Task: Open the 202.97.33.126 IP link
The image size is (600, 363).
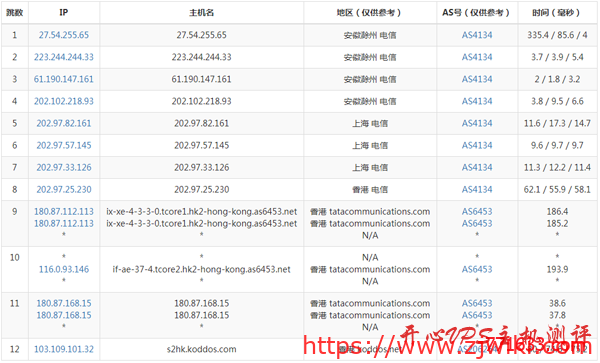Action: pos(64,168)
